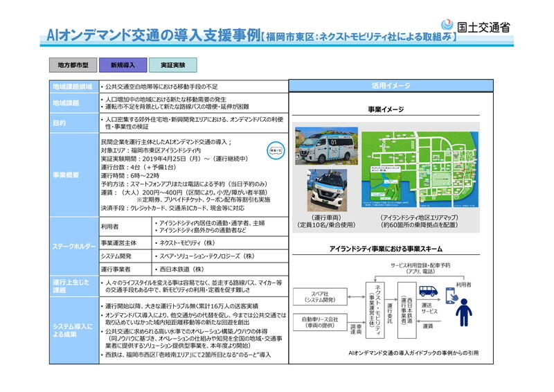The image size is (554, 392).
Task: Click the blue person figure icon
Action: (x=463, y=312)
